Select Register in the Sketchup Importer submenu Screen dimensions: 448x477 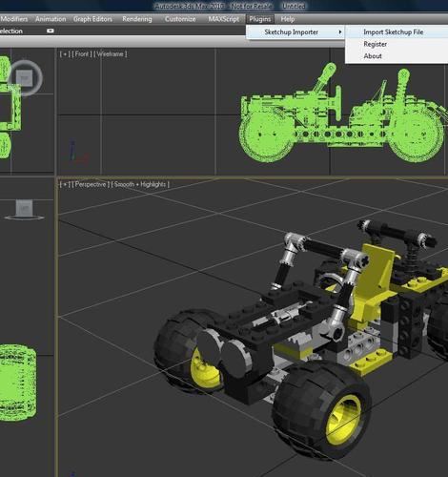(x=376, y=44)
